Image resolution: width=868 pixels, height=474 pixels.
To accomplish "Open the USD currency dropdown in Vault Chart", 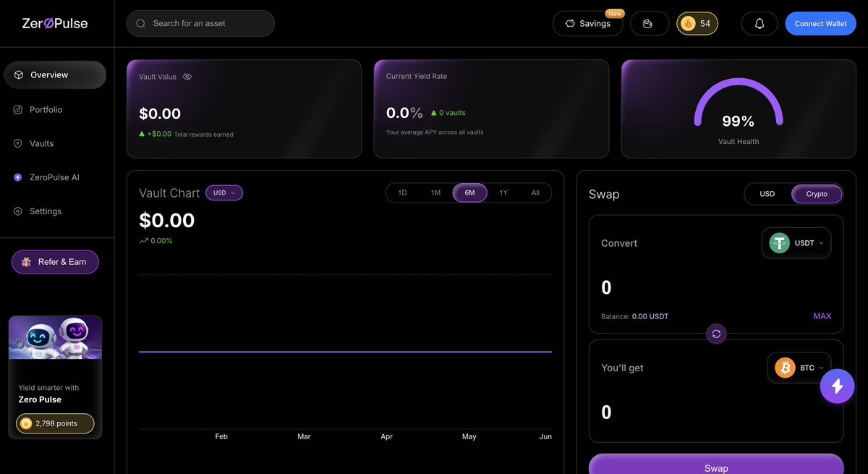I will click(x=224, y=192).
